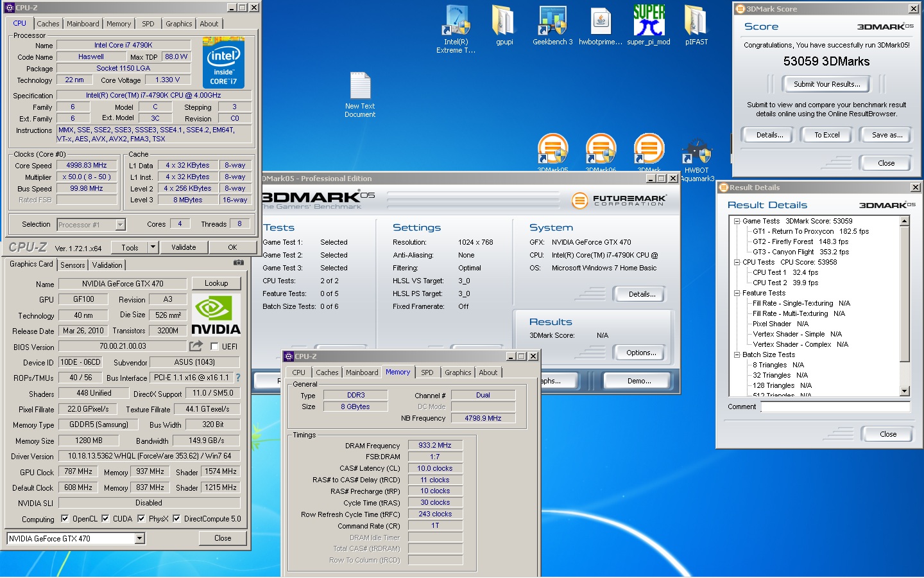Click Bus Interface question mark icon
This screenshot has height=578, width=924.
(238, 378)
